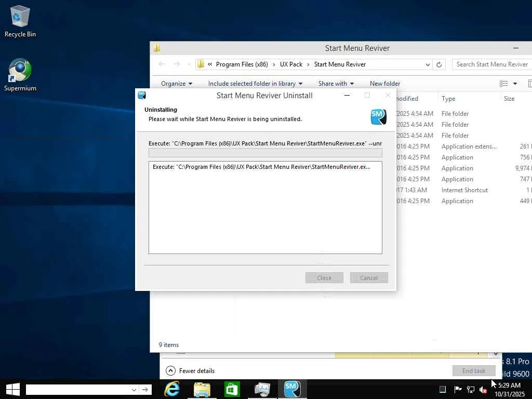532x399 pixels.
Task: Open the Share with menu
Action: pyautogui.click(x=336, y=84)
